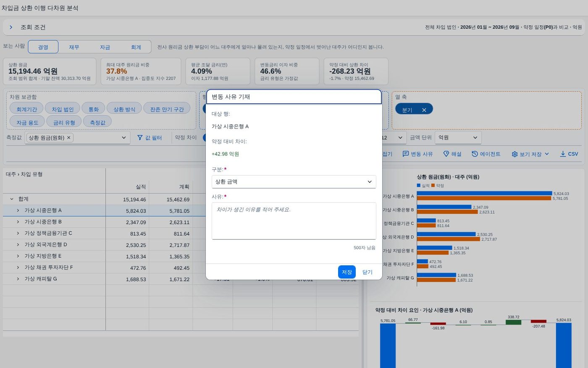
Task: Select the 통화 dimension chip
Action: (93, 109)
